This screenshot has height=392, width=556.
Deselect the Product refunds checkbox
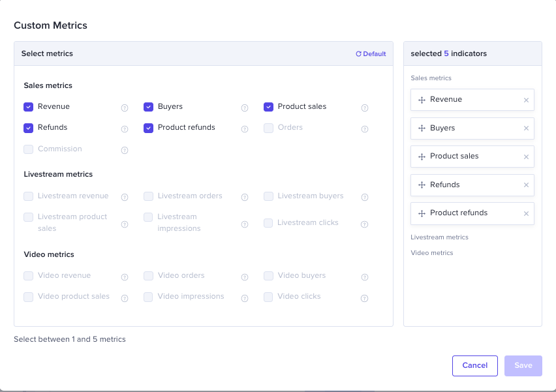tap(149, 128)
